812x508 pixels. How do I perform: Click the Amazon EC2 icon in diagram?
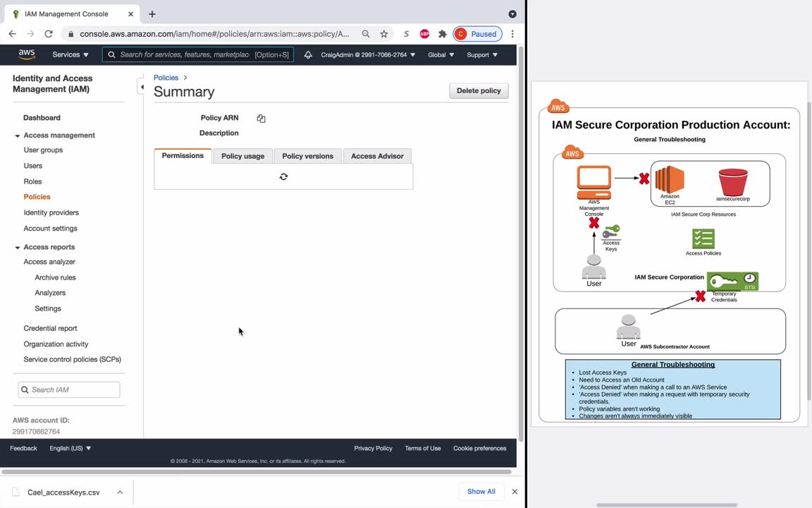(x=670, y=179)
